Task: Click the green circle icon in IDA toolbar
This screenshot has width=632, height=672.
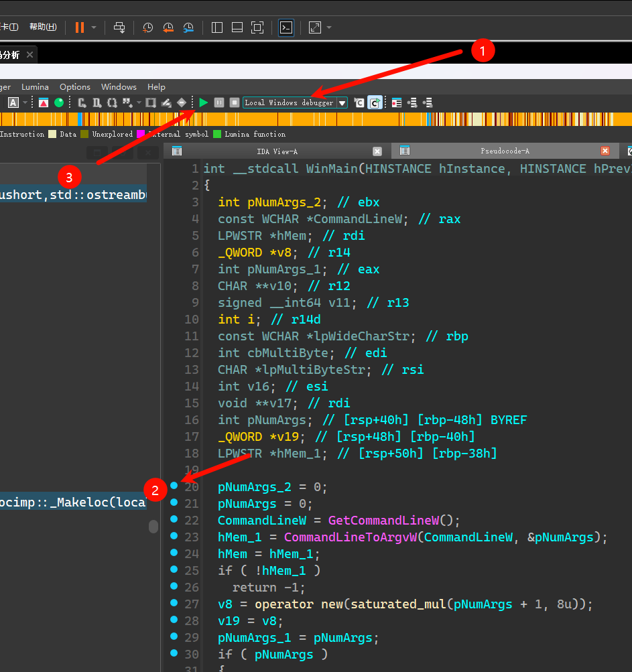Action: click(x=59, y=103)
